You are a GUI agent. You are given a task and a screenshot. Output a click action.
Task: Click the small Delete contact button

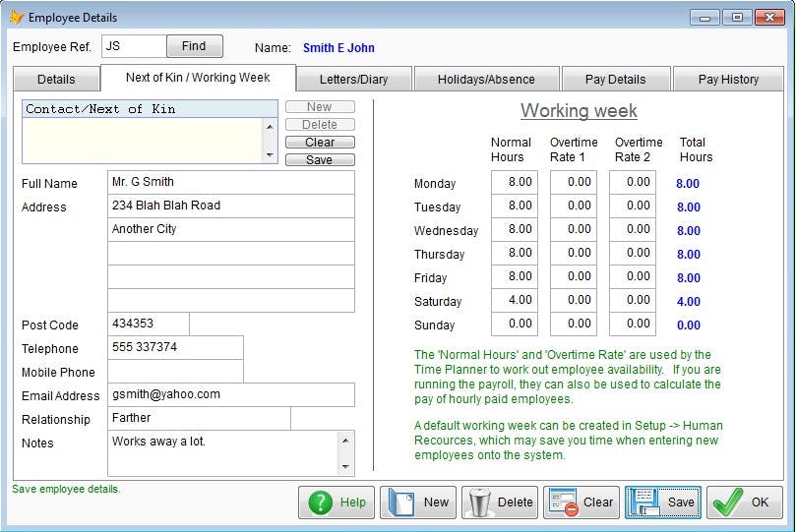[x=320, y=125]
